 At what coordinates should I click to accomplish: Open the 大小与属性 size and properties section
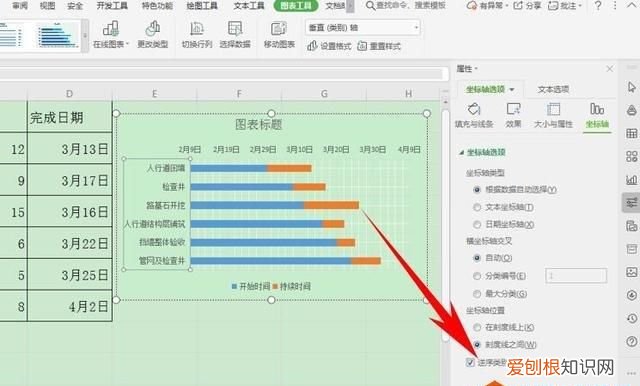tap(553, 115)
